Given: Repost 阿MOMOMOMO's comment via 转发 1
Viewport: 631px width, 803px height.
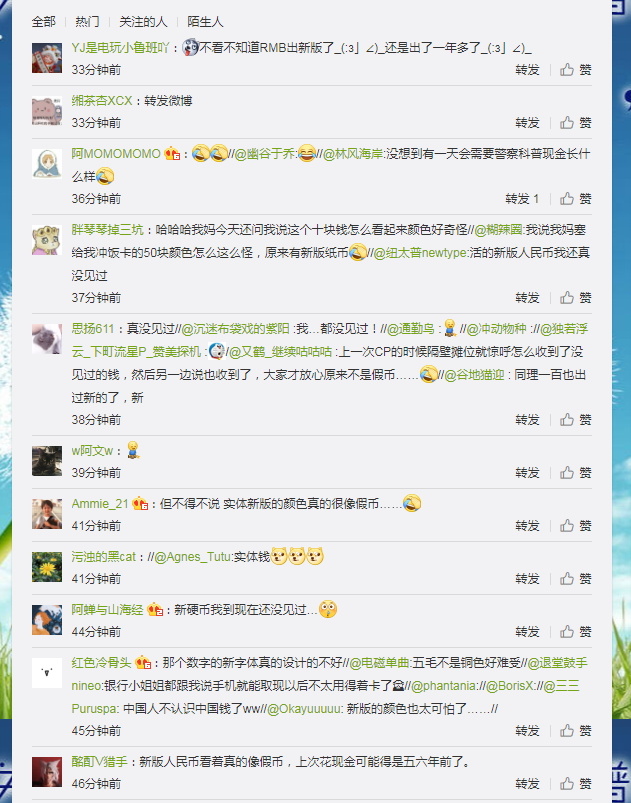Looking at the screenshot, I should [x=522, y=198].
